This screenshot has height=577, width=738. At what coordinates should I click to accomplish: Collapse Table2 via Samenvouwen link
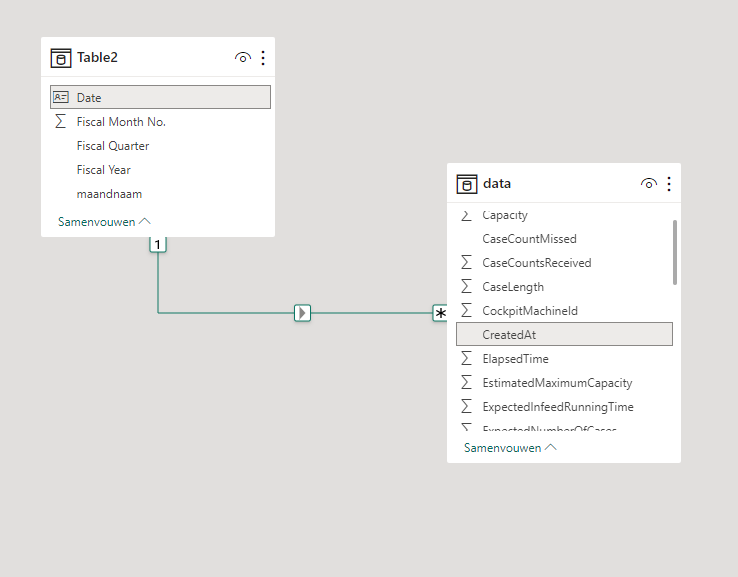coord(104,222)
